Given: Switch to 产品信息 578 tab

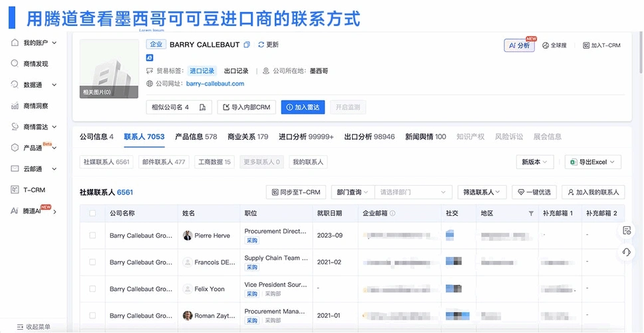Looking at the screenshot, I should click(196, 137).
